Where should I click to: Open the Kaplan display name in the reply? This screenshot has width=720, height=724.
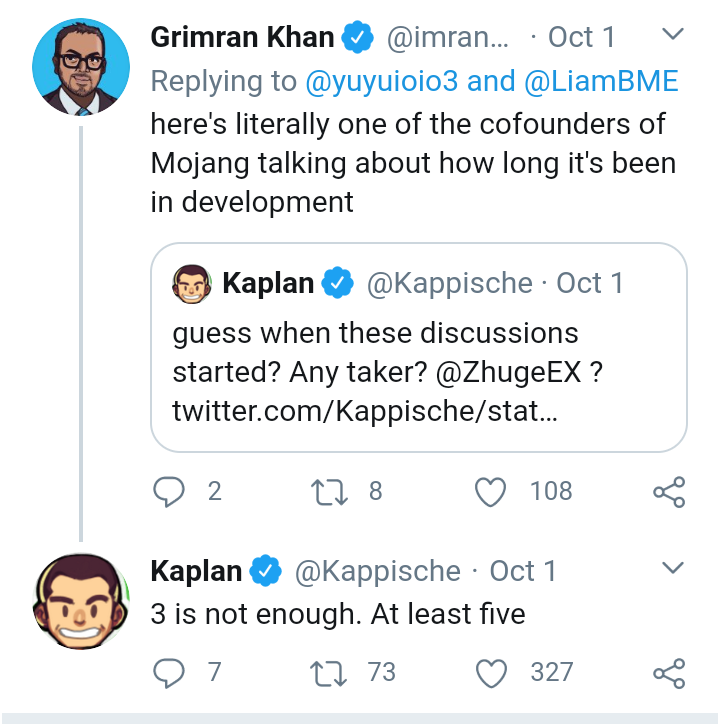[196, 571]
